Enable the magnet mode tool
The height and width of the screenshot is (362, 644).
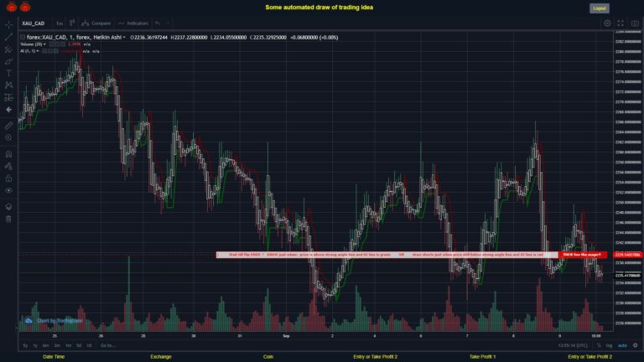tap(8, 154)
